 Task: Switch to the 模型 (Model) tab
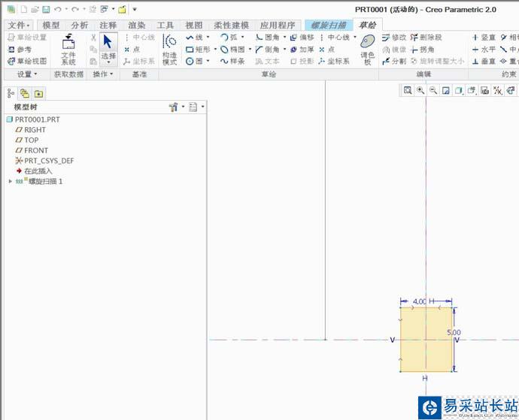click(51, 25)
